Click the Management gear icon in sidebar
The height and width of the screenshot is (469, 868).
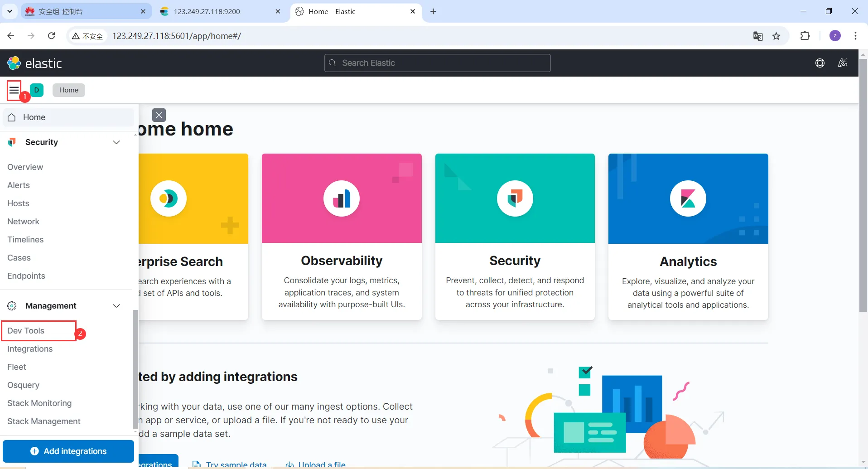(x=12, y=306)
